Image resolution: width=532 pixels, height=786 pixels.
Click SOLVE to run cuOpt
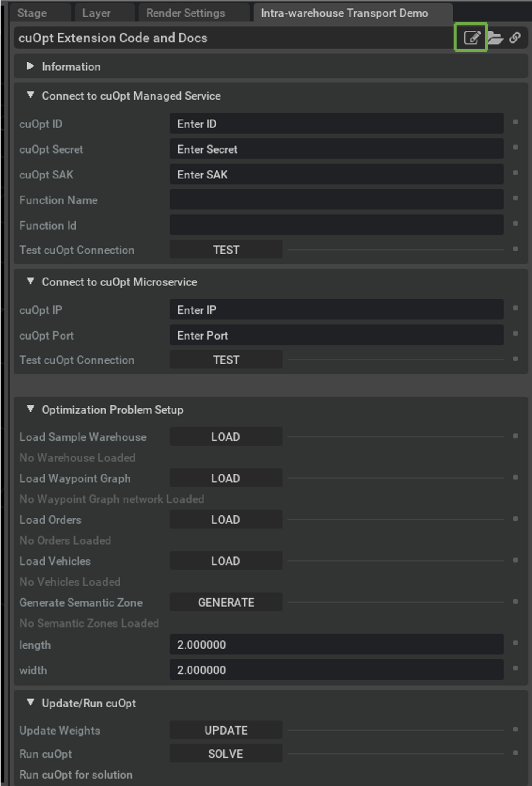(x=226, y=754)
